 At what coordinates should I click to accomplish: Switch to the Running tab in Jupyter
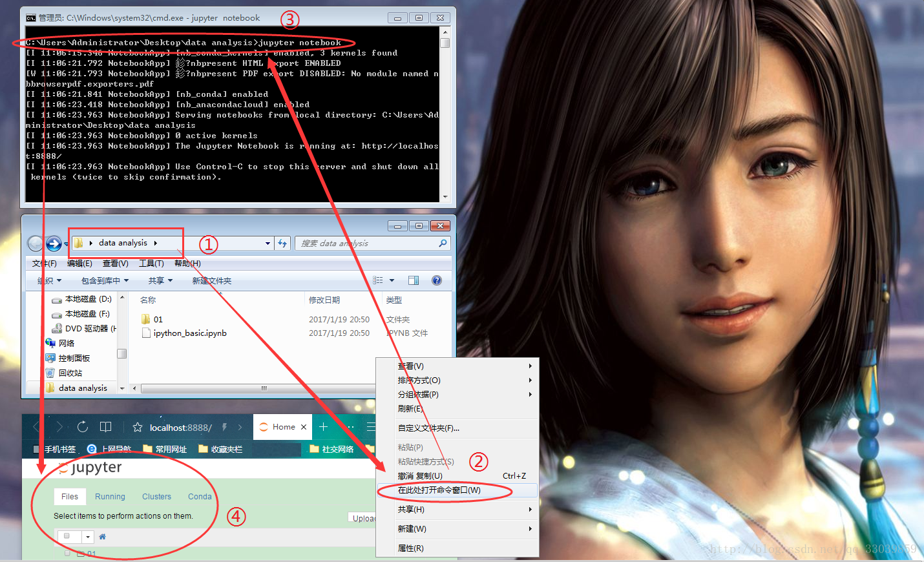tap(110, 496)
